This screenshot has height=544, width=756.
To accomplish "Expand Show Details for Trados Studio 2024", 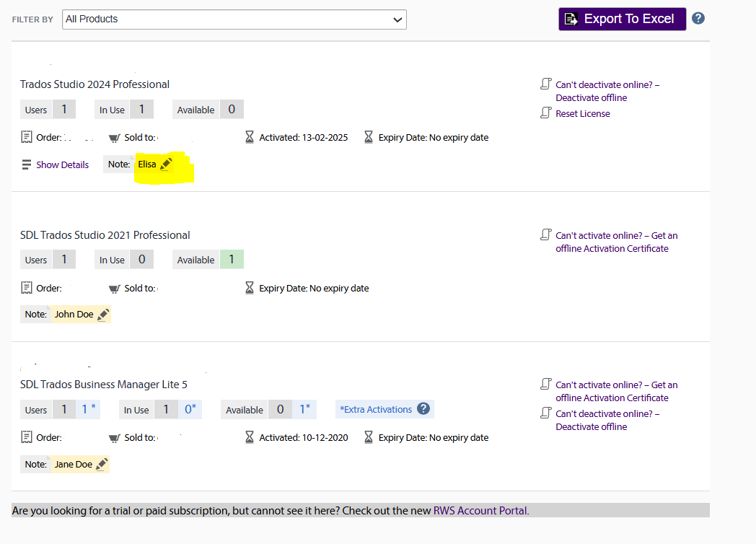I will click(x=62, y=164).
